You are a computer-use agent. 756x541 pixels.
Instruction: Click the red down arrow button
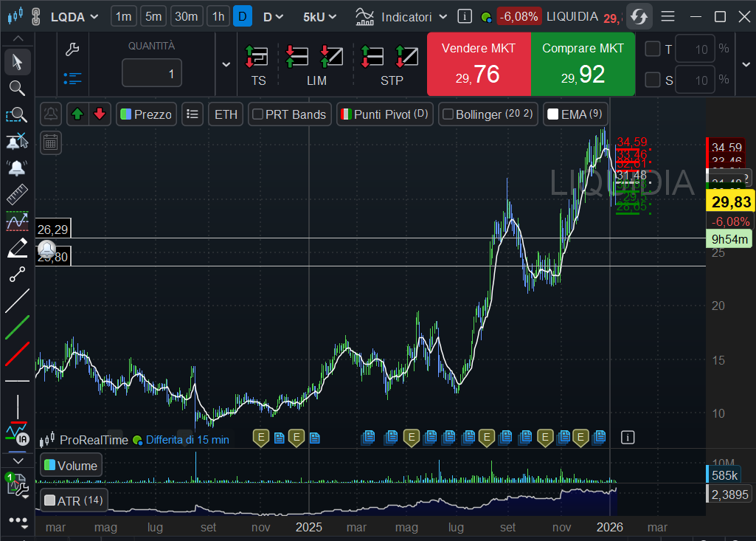tap(100, 114)
